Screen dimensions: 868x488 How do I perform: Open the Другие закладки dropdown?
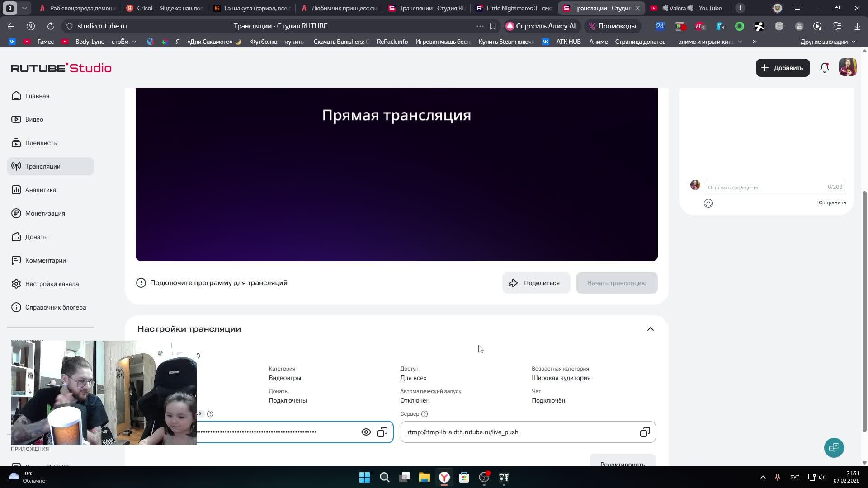click(x=827, y=42)
